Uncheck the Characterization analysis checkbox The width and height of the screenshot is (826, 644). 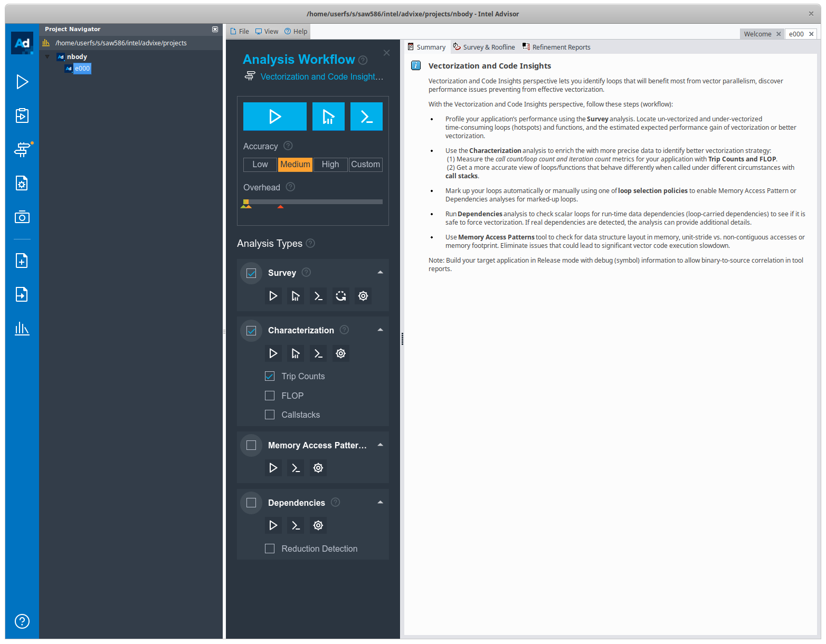252,331
